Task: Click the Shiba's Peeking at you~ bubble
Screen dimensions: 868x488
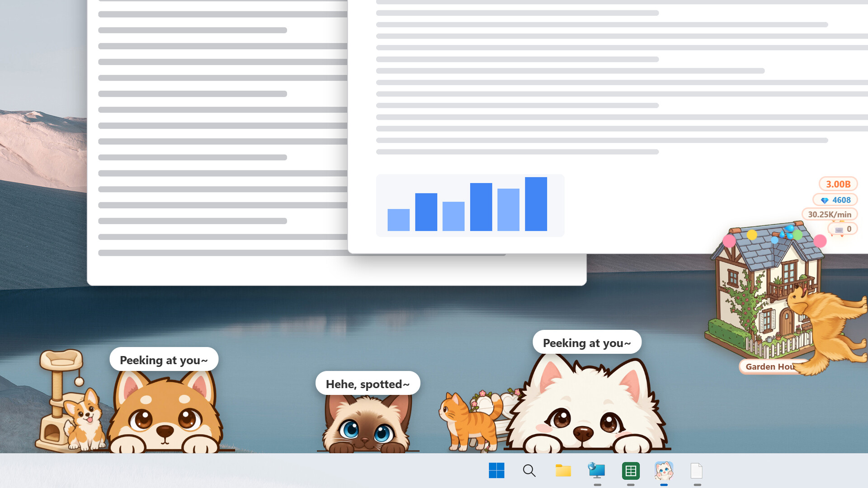Action: [164, 360]
